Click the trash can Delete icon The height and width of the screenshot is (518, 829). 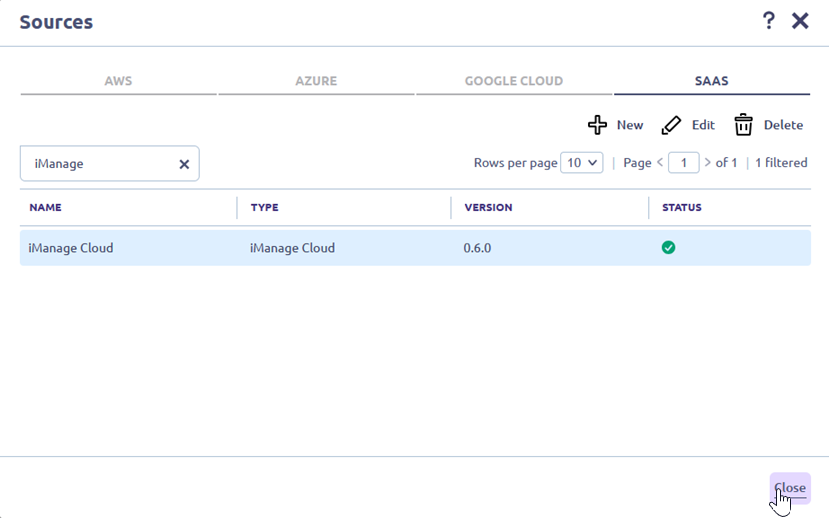[x=743, y=125]
